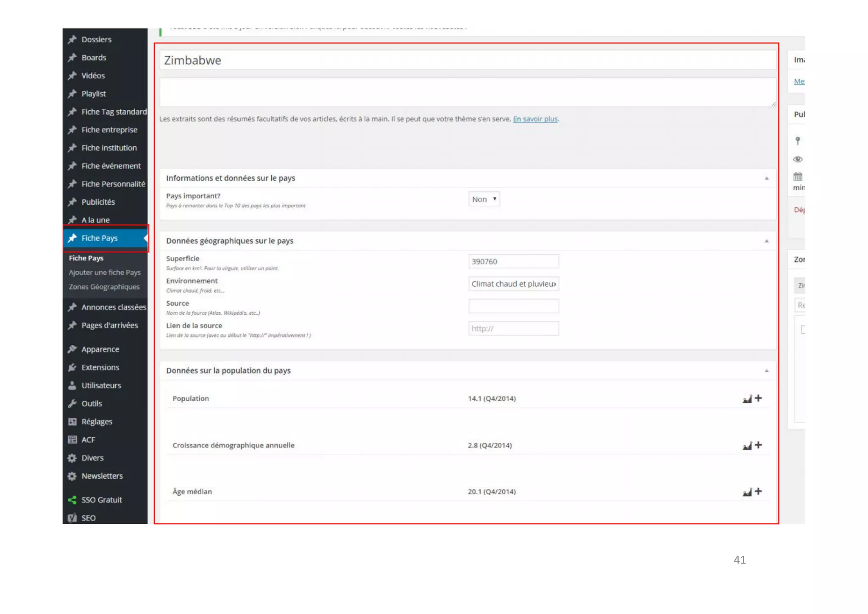Click the Utilisateurs person icon
The image size is (868, 614).
point(72,385)
